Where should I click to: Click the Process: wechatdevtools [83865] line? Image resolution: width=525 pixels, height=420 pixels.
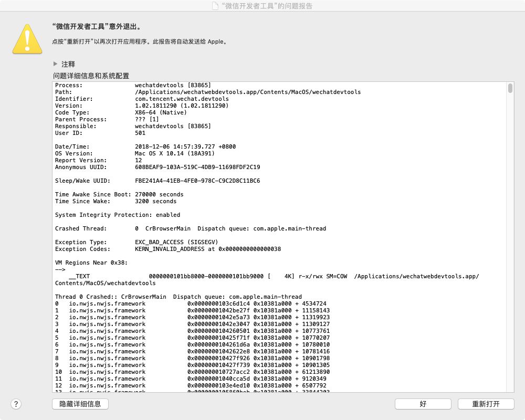point(133,85)
